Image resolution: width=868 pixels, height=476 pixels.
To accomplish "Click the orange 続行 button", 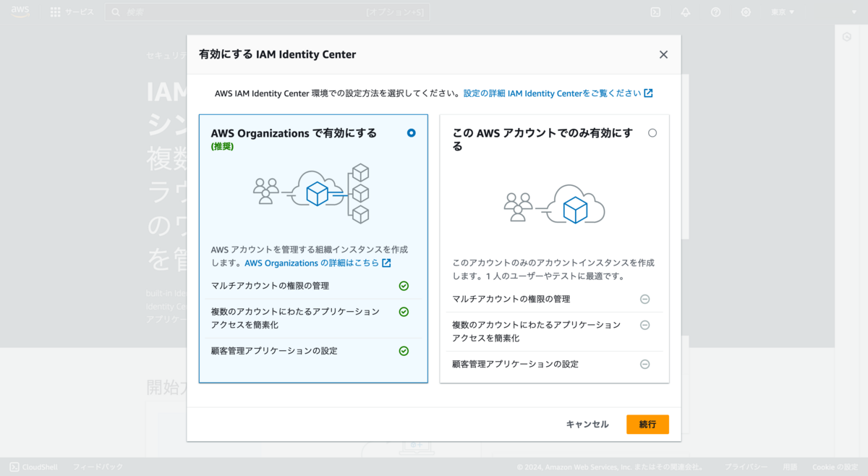I will [647, 425].
